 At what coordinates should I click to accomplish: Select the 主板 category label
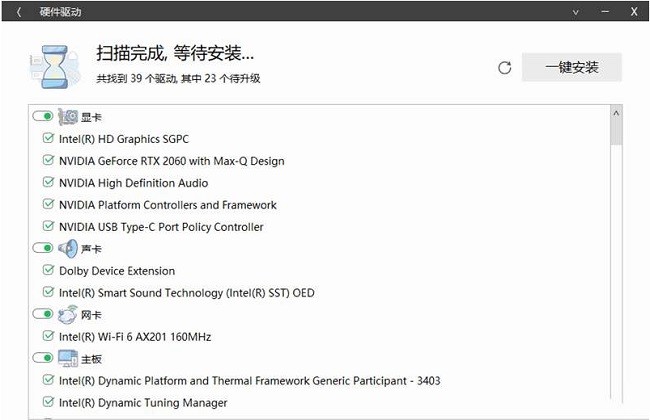pos(91,359)
